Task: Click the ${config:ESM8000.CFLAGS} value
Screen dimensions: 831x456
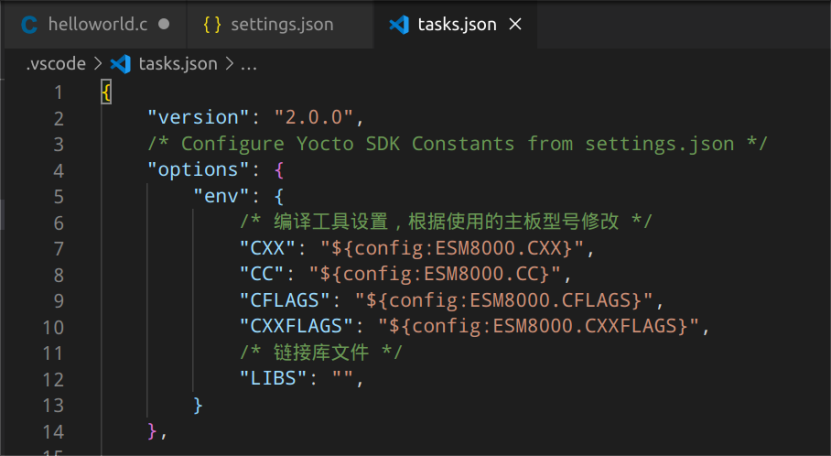Action: 503,300
